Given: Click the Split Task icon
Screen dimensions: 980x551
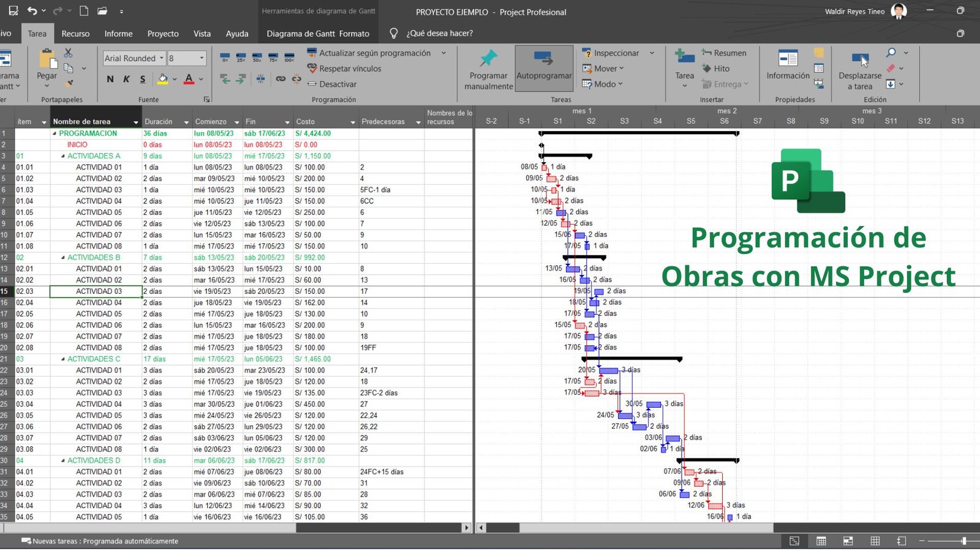Looking at the screenshot, I should pyautogui.click(x=260, y=79).
